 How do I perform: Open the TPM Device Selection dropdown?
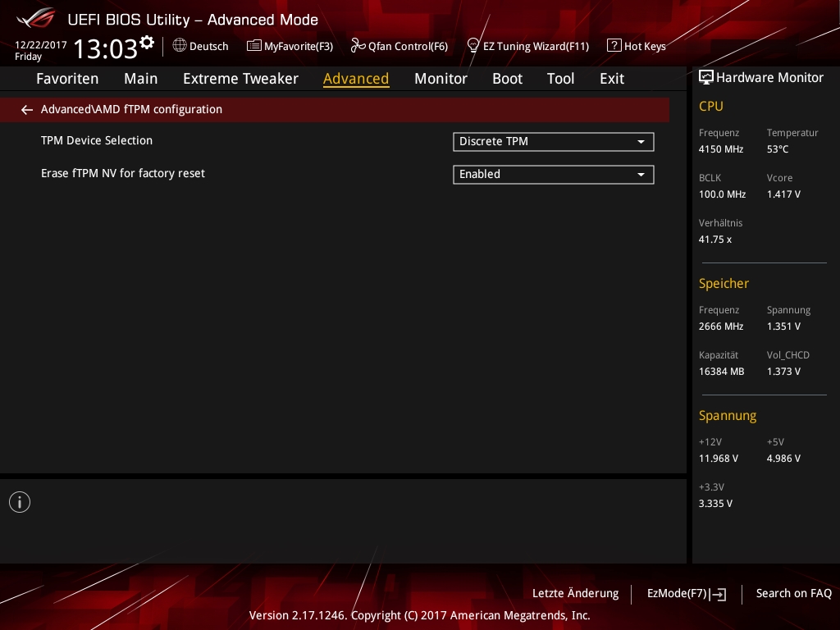(553, 142)
